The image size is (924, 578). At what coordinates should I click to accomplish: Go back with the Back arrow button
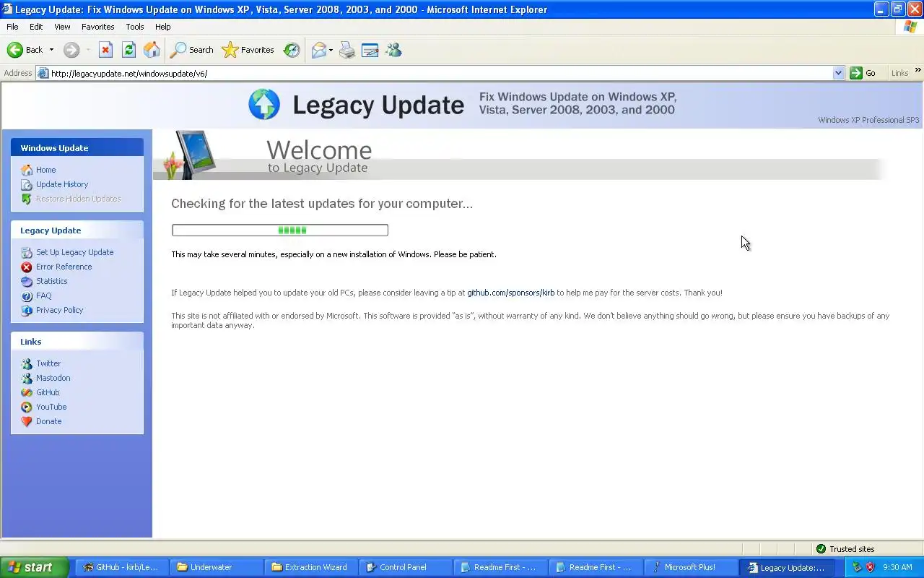click(25, 50)
